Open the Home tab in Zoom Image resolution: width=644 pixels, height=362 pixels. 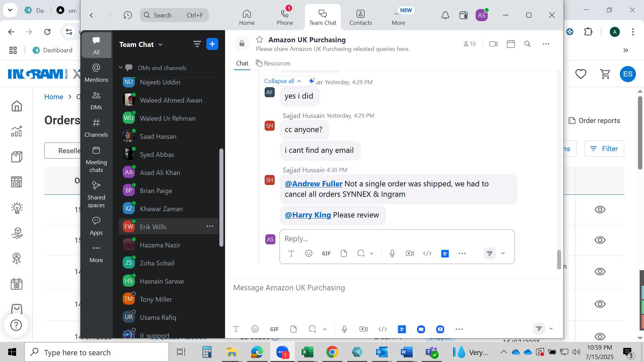click(x=247, y=17)
